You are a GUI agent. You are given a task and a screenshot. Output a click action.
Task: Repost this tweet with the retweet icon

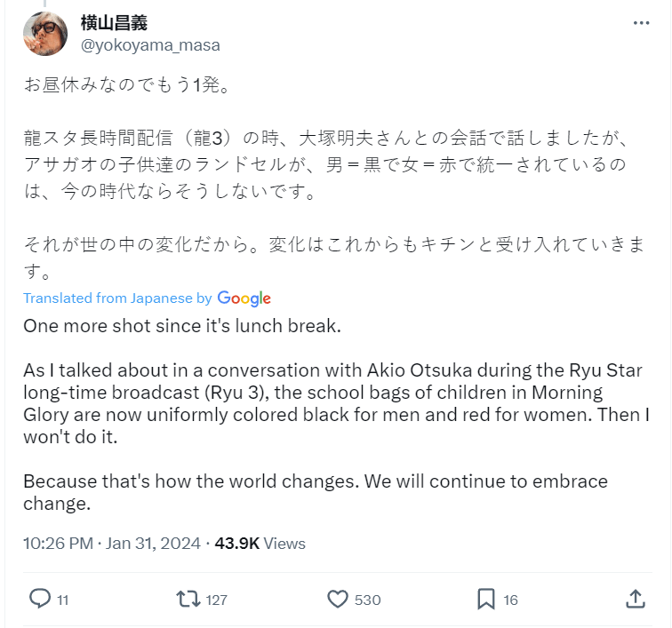coord(188,600)
